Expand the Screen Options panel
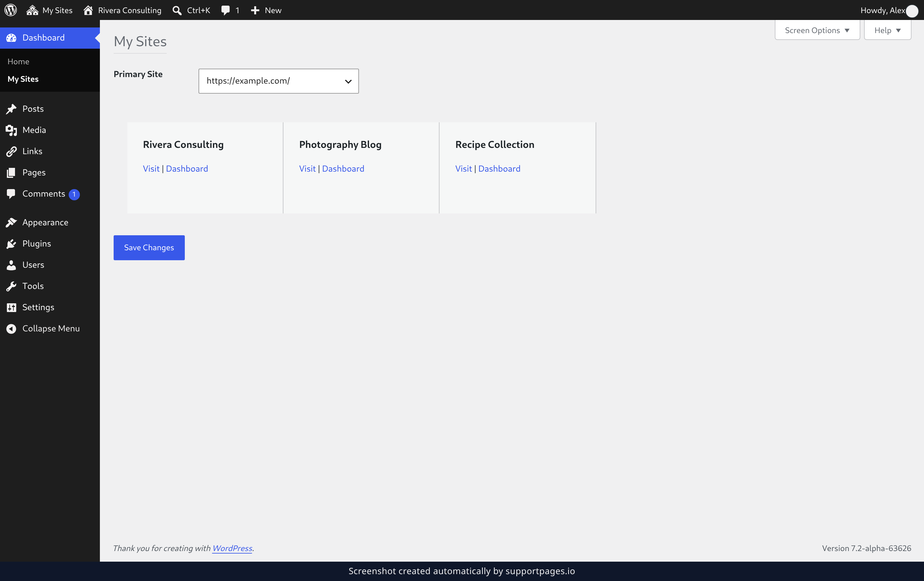This screenshot has height=581, width=924. click(x=817, y=30)
